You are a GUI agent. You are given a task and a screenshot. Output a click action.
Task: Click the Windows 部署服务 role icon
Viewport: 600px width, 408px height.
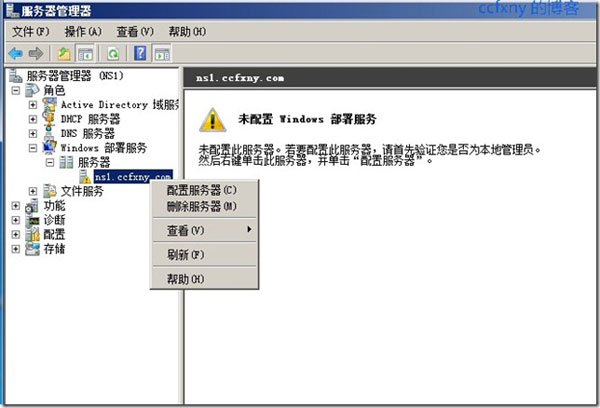pyautogui.click(x=49, y=148)
